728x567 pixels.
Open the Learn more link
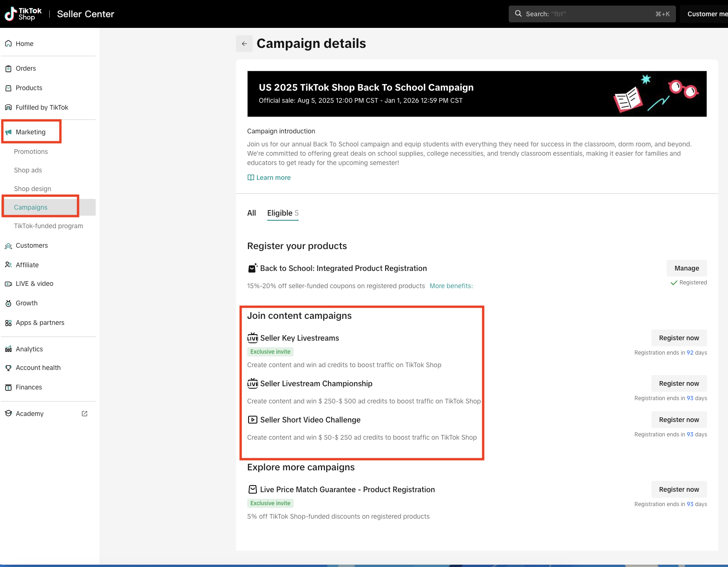coord(273,178)
